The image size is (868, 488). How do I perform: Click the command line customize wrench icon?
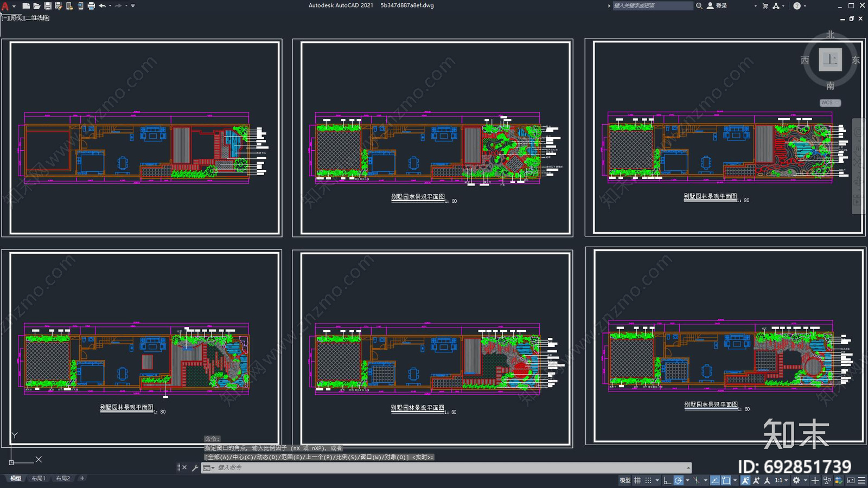195,467
